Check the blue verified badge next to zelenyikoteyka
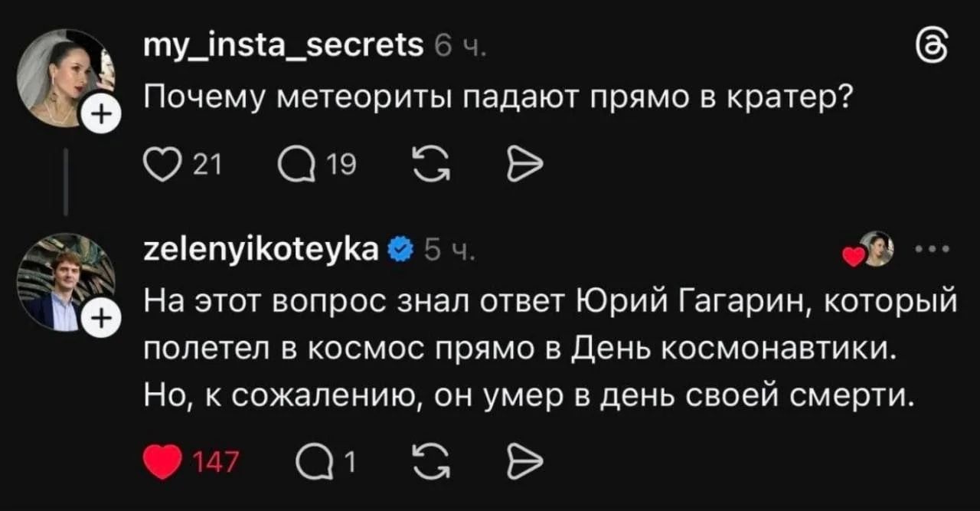The image size is (980, 511). [399, 247]
